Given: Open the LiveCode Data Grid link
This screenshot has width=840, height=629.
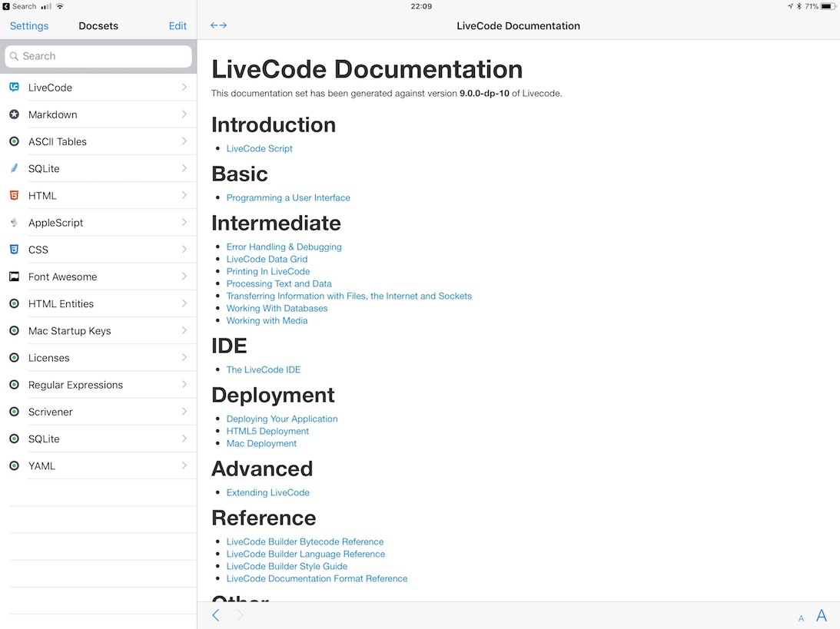Looking at the screenshot, I should pyautogui.click(x=267, y=259).
